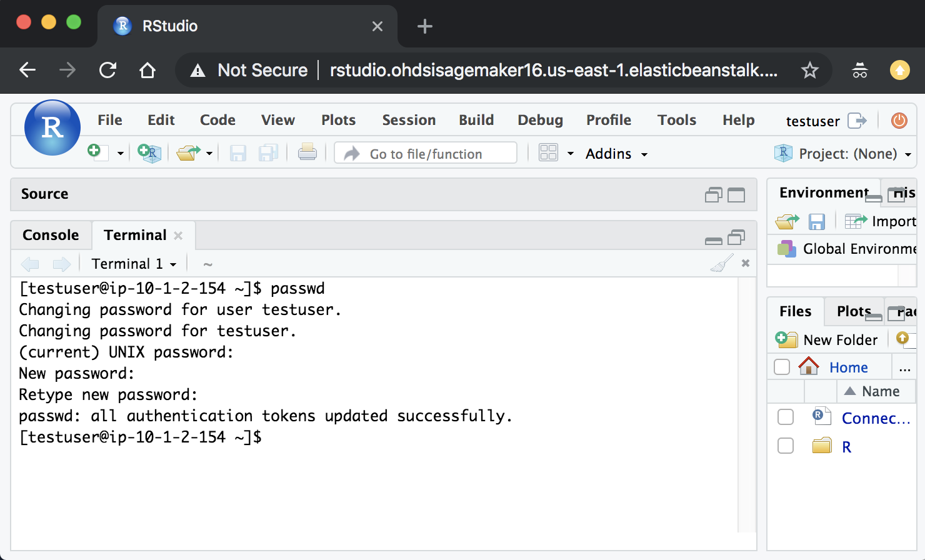Switch to the Files tab
Image resolution: width=925 pixels, height=560 pixels.
click(795, 311)
